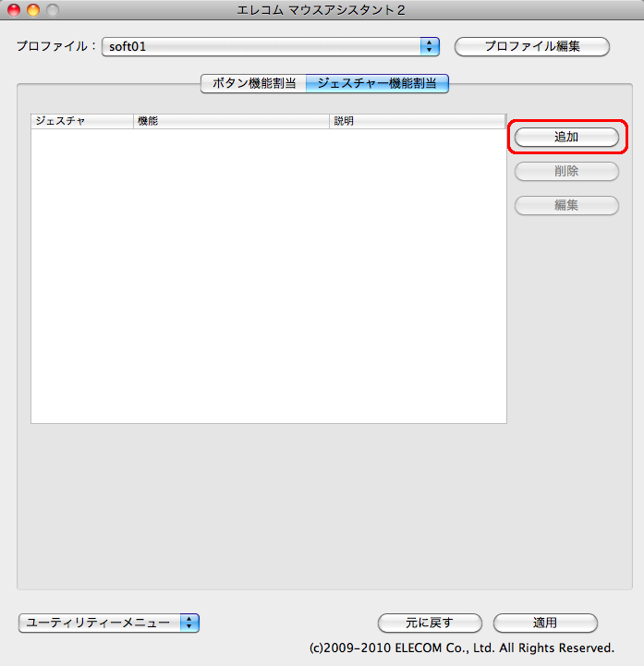Click the 説明 column header

(418, 121)
